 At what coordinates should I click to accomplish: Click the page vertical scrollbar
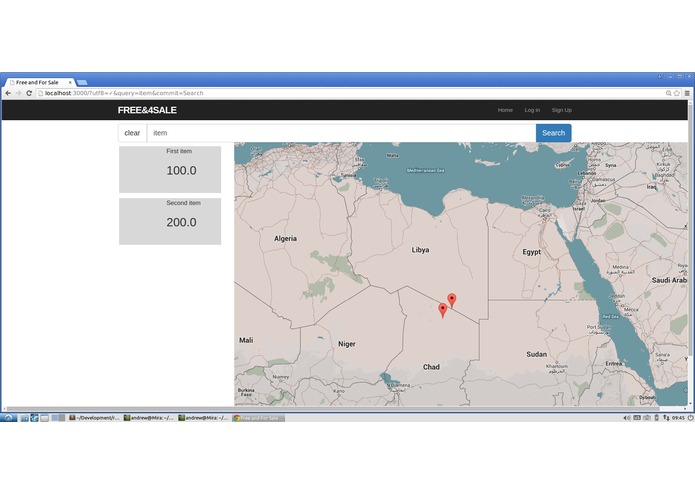pos(690,228)
